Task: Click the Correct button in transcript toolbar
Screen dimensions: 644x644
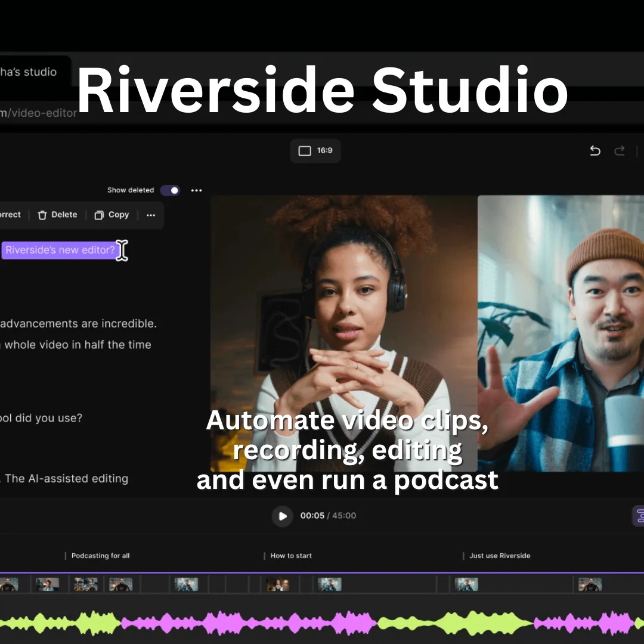Action: pyautogui.click(x=10, y=215)
